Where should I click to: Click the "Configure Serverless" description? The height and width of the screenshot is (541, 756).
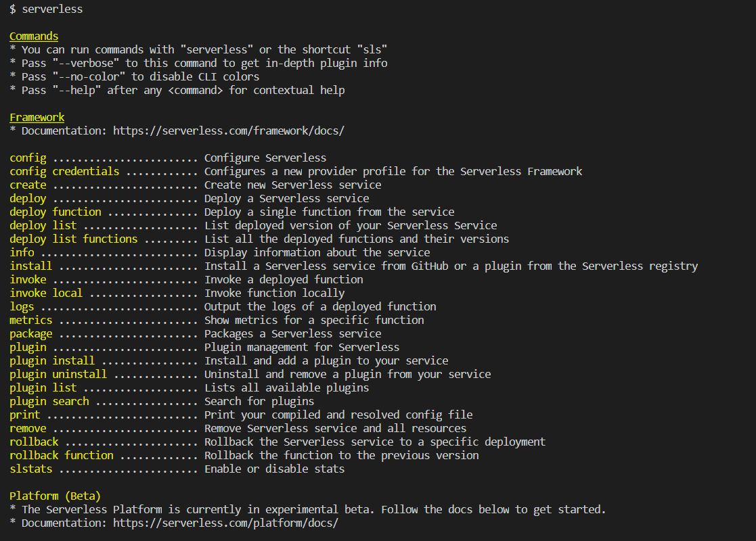coord(265,158)
